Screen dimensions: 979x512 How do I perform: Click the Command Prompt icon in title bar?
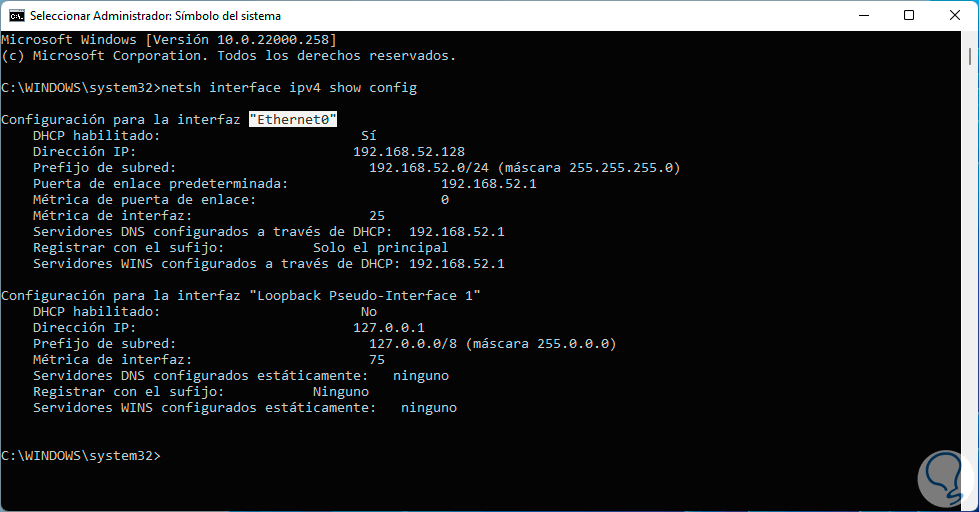pyautogui.click(x=17, y=15)
